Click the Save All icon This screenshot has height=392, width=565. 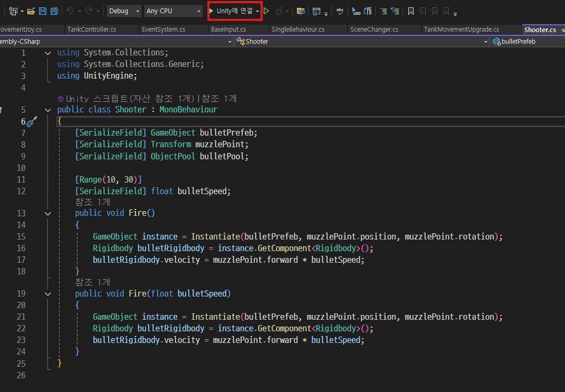click(x=54, y=11)
